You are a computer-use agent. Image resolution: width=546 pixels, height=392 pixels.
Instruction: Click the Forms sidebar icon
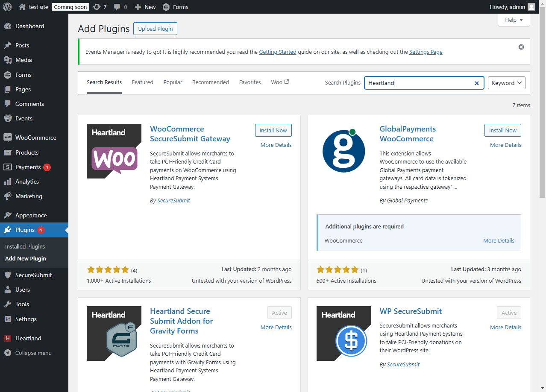[8, 75]
